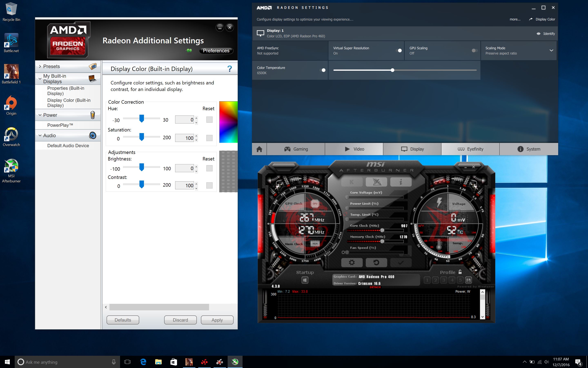Click the Defaults button
The image size is (588, 368).
(123, 320)
